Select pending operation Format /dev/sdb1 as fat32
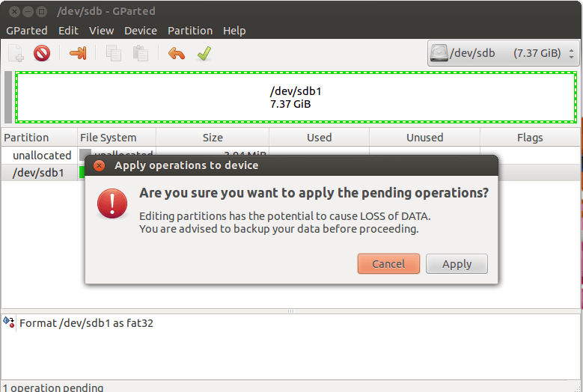The width and height of the screenshot is (583, 392). point(86,323)
